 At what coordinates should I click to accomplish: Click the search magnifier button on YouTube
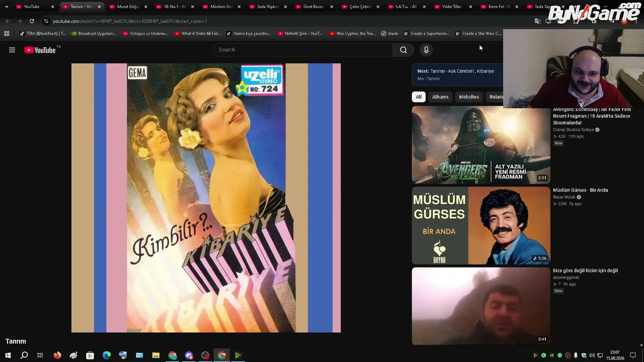click(x=404, y=50)
